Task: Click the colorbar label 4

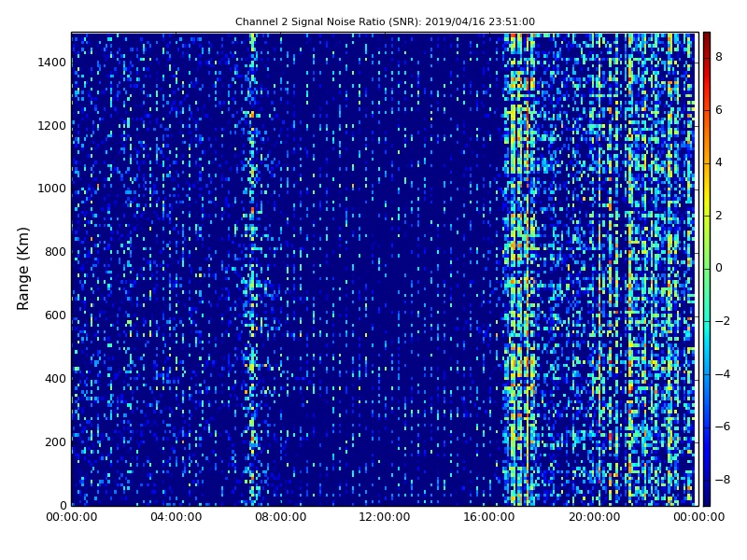Action: coord(719,162)
